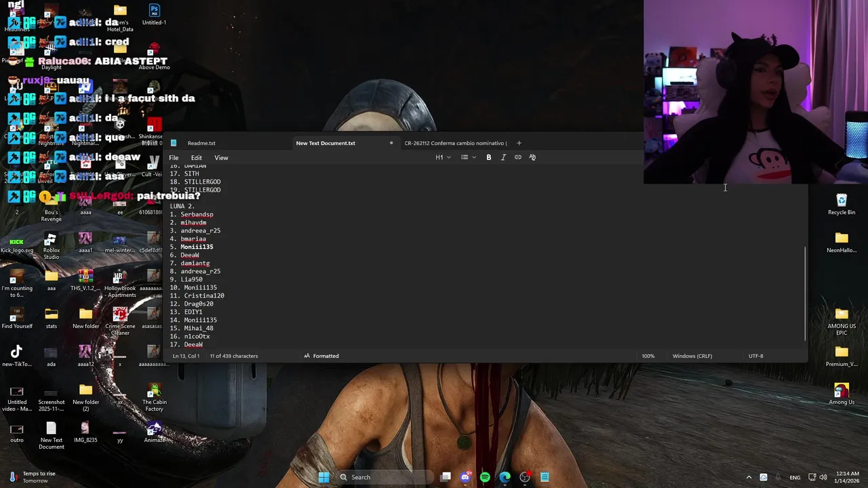This screenshot has width=868, height=488.
Task: Open the Hollowbrook - Apartments shortcut
Action: (x=120, y=283)
